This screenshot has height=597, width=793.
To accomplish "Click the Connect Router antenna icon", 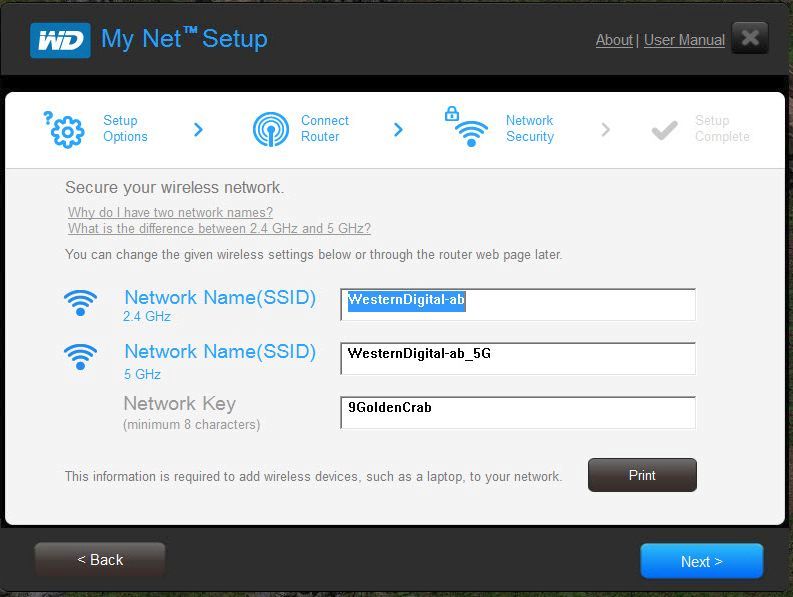I will click(271, 130).
